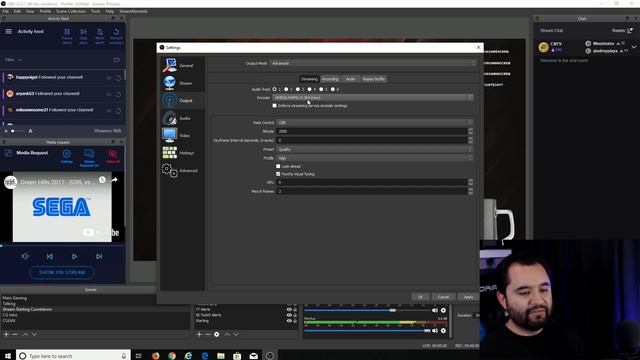Play the media request track
Viewport: 640px width, 360px height.
click(74, 256)
